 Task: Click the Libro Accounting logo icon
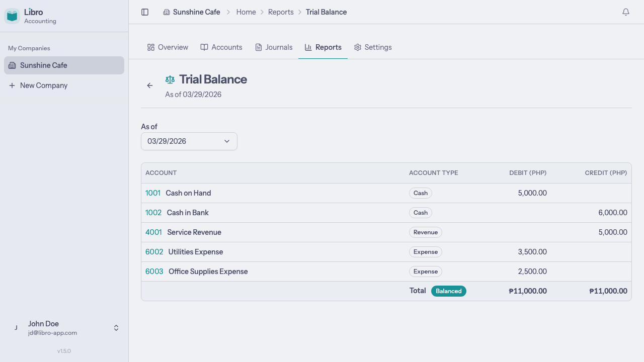tap(11, 16)
